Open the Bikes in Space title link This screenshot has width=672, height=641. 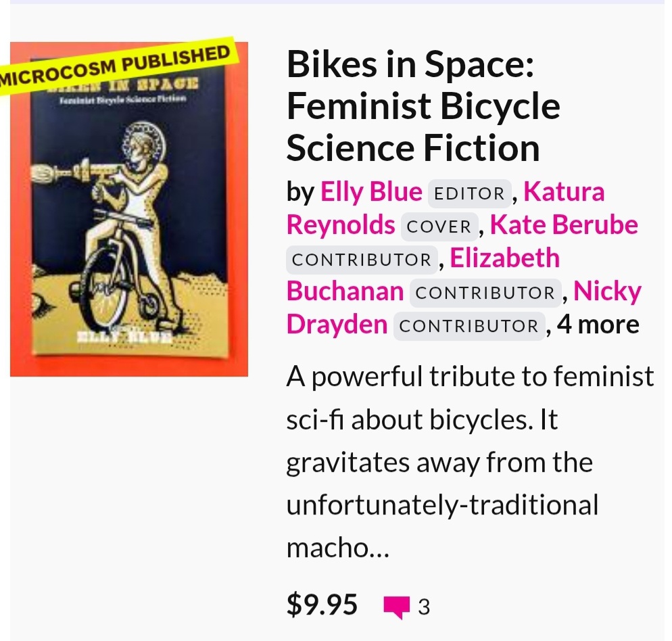(423, 106)
